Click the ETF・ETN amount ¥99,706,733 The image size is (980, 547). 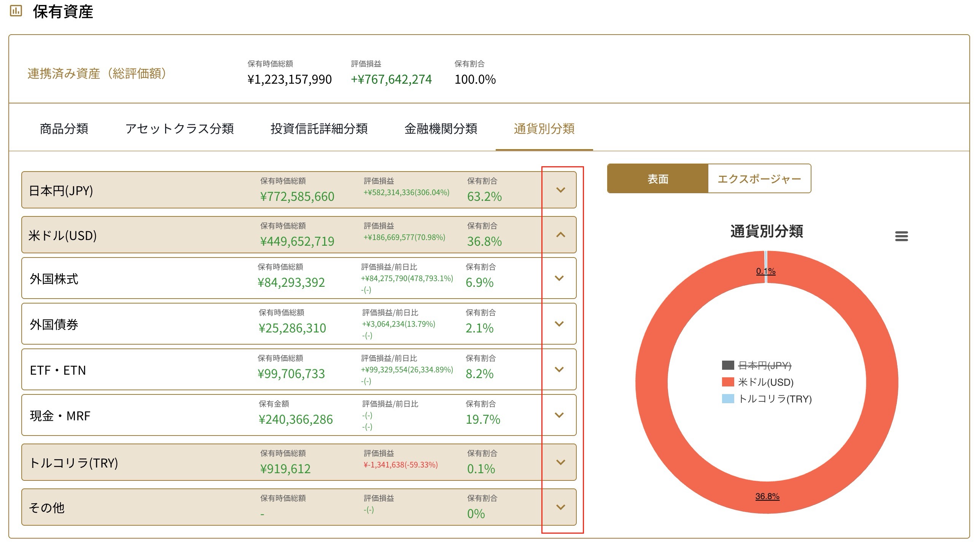click(291, 374)
